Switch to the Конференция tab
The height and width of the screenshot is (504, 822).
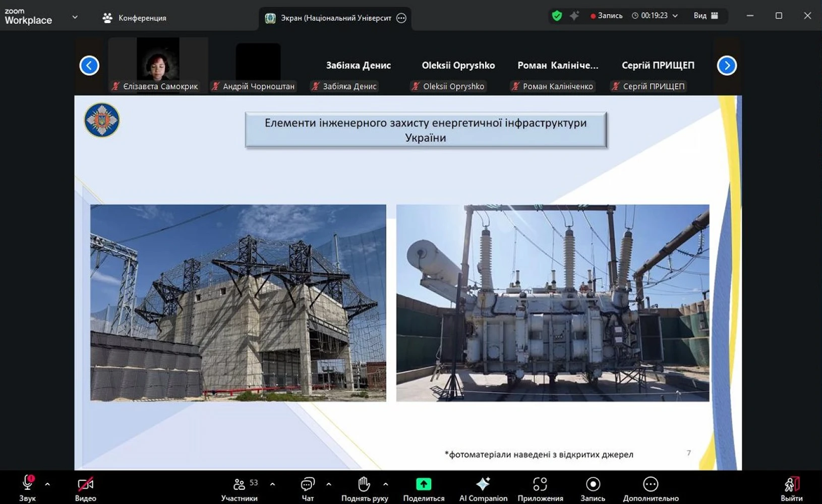135,18
